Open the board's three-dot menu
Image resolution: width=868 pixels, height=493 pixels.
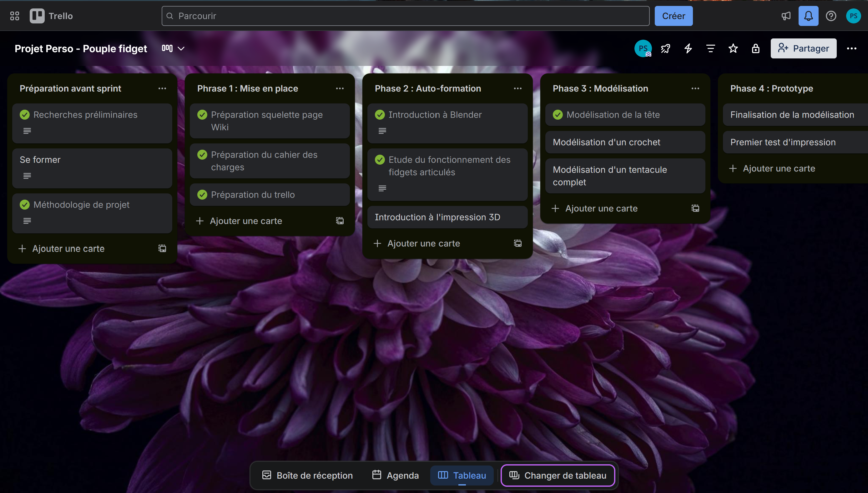click(x=851, y=48)
